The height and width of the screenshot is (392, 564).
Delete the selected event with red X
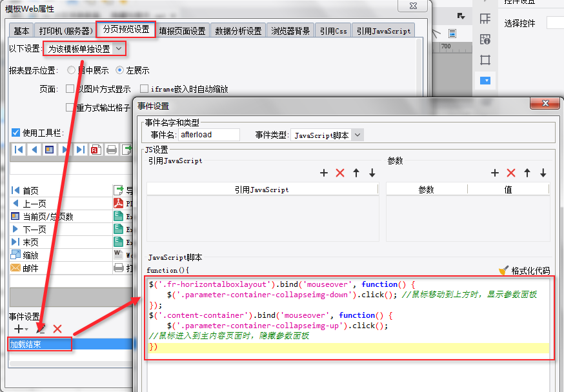tap(57, 328)
